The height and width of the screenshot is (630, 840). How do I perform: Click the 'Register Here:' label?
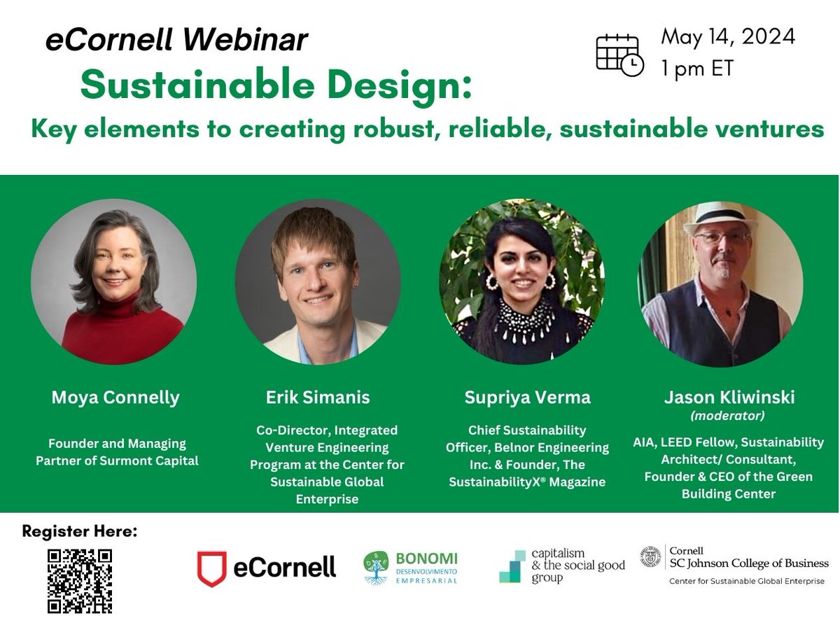coord(80,531)
